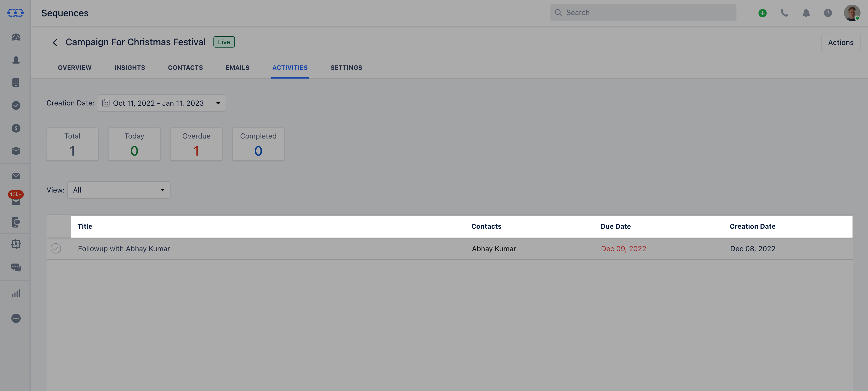Open the Abhay Kumar contact cell
868x391 pixels.
pyautogui.click(x=494, y=249)
